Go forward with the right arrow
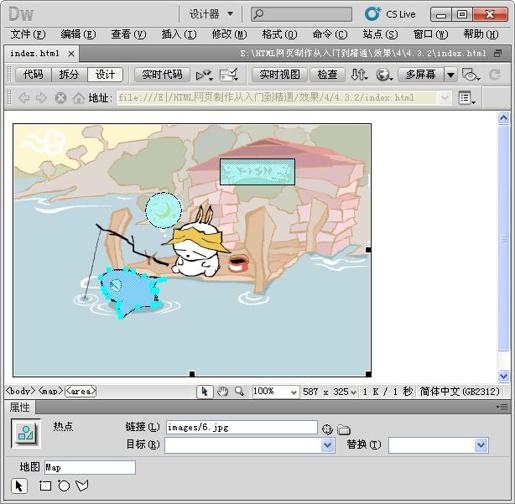 coord(41,98)
